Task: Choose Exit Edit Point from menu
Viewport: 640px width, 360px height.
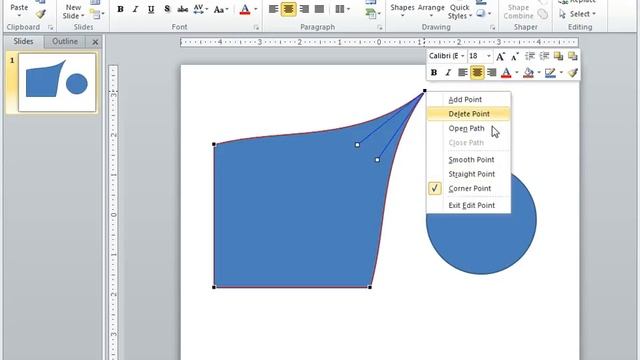Action: [x=469, y=205]
